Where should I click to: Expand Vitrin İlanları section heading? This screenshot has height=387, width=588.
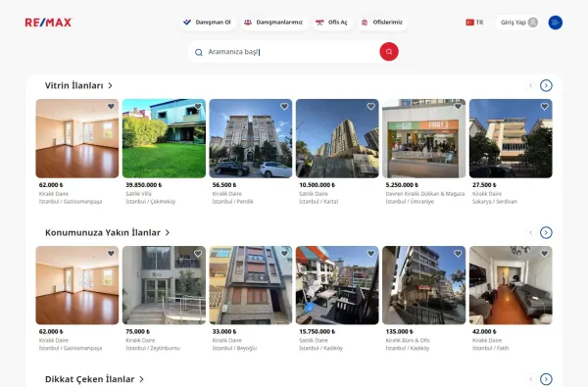pos(78,86)
